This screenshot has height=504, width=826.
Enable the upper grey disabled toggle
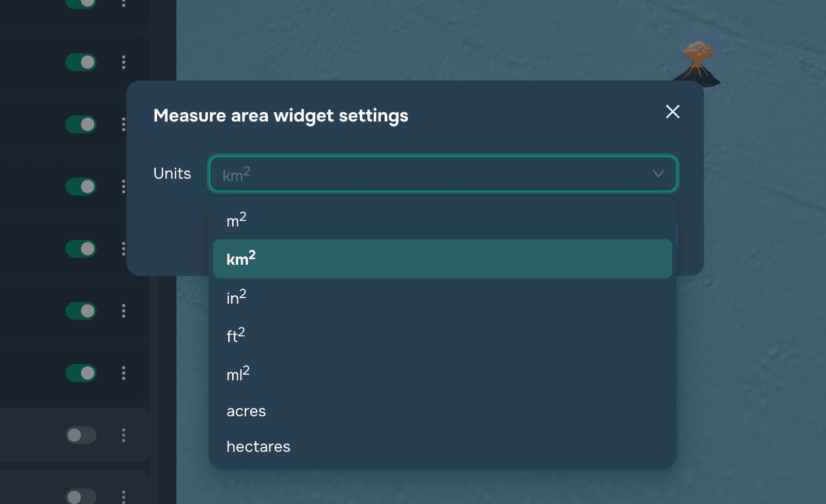click(x=81, y=435)
